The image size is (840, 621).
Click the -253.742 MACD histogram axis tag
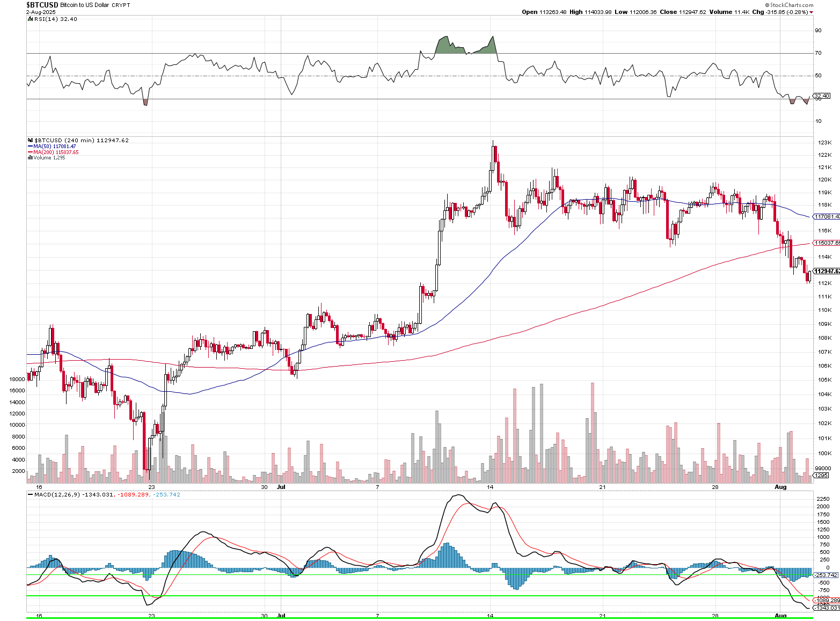coord(826,575)
